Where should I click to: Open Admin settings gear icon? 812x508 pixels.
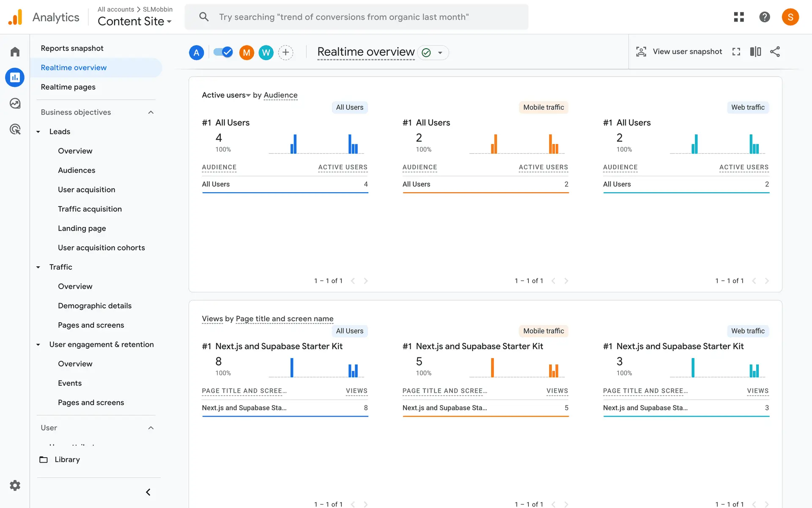click(x=15, y=485)
